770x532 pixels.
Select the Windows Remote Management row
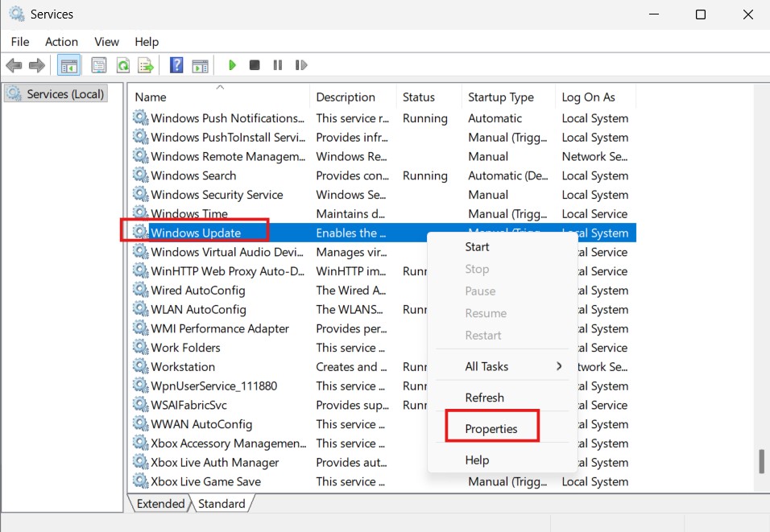[383, 157]
